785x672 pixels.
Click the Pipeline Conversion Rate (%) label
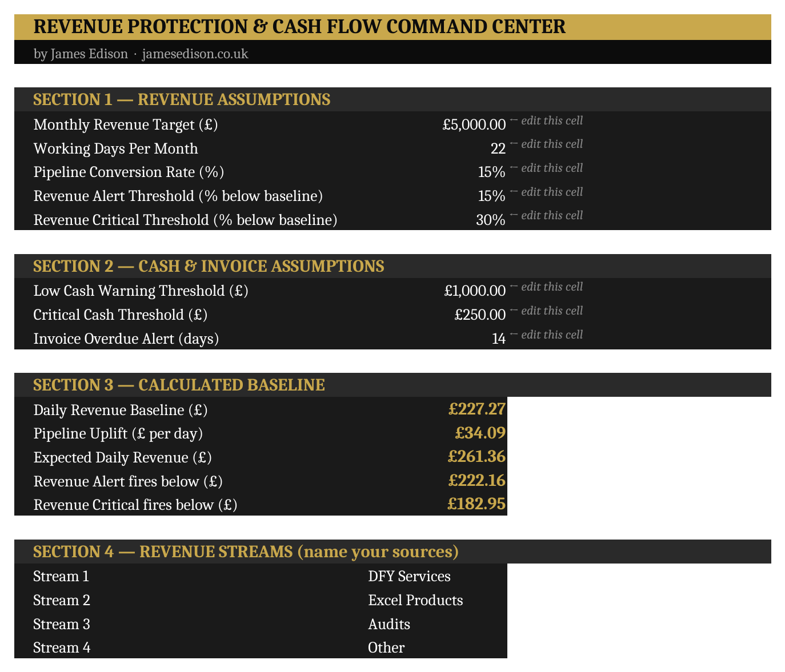129,172
